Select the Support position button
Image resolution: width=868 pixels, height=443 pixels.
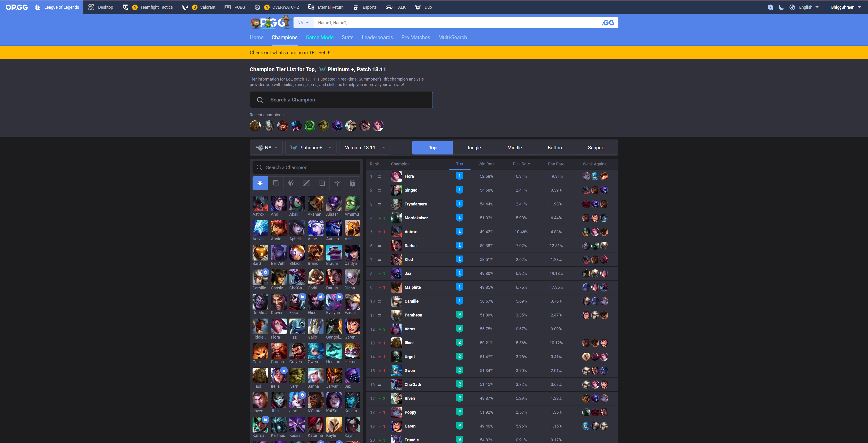pos(596,148)
